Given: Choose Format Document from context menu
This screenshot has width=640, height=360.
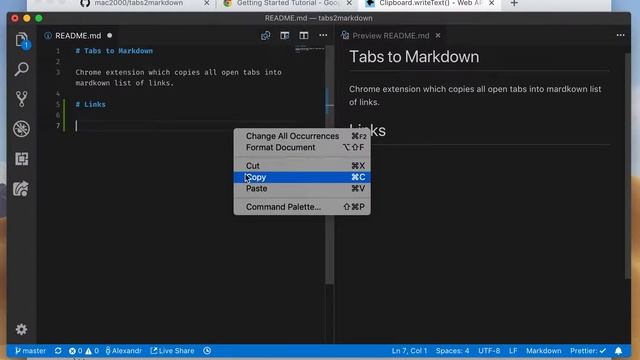Looking at the screenshot, I should pyautogui.click(x=302, y=147).
